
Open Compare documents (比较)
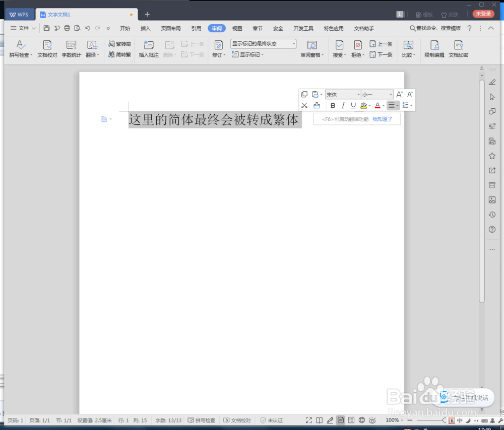click(x=408, y=49)
